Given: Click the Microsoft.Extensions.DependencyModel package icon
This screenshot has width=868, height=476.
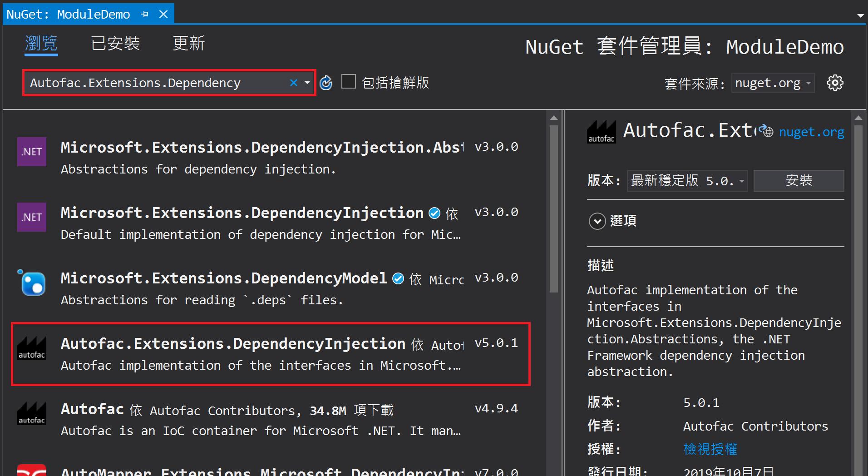Looking at the screenshot, I should pyautogui.click(x=32, y=283).
